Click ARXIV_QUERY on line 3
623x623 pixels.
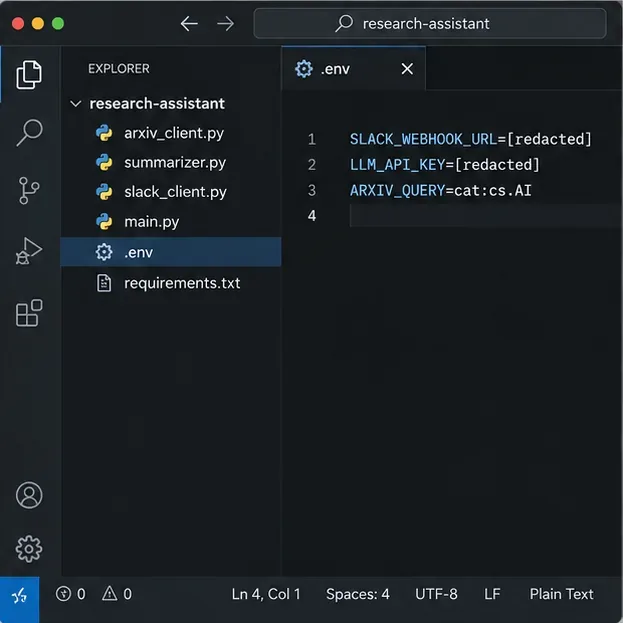(397, 191)
